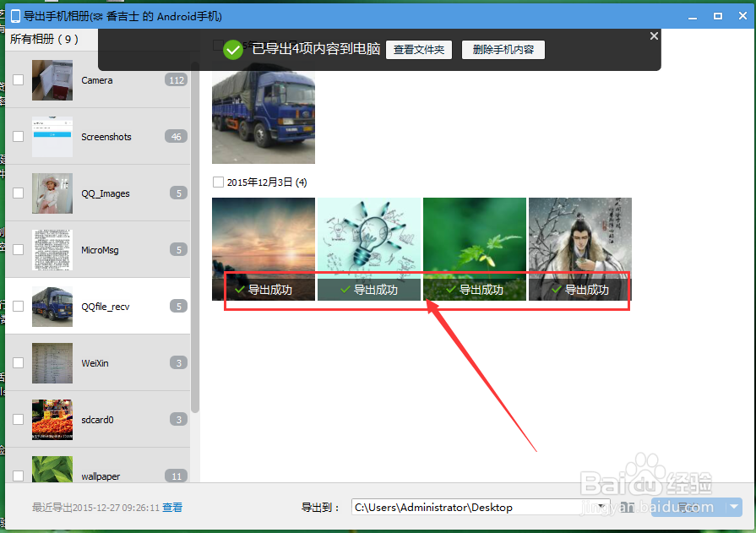Select the light bulb sketch photo
Viewport: 756px width, 533px height.
369,249
